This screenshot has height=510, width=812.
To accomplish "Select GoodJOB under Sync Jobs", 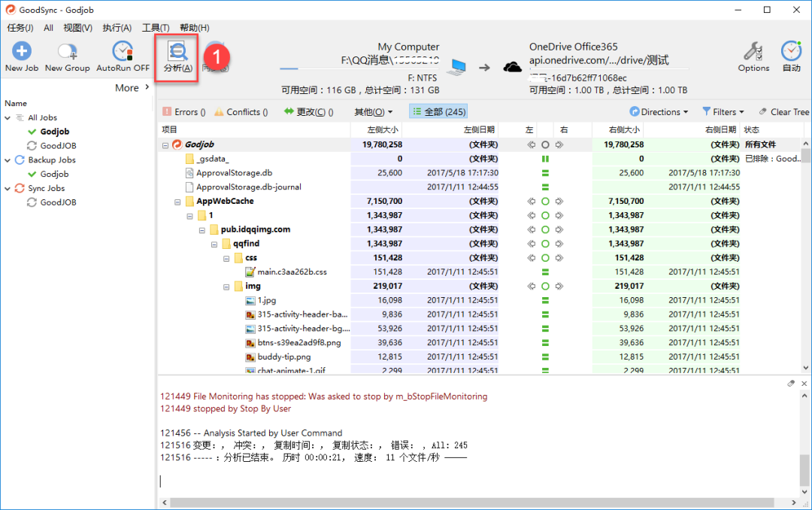I will click(58, 202).
